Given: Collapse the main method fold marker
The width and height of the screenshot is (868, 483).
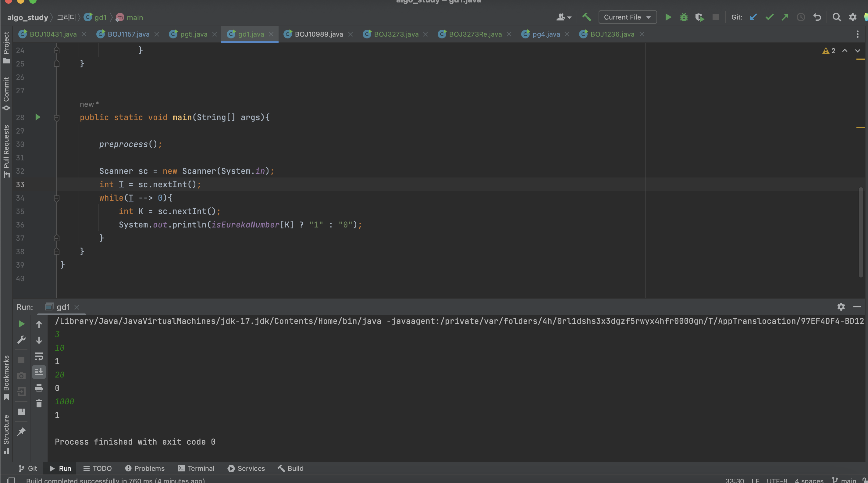Looking at the screenshot, I should [x=57, y=118].
